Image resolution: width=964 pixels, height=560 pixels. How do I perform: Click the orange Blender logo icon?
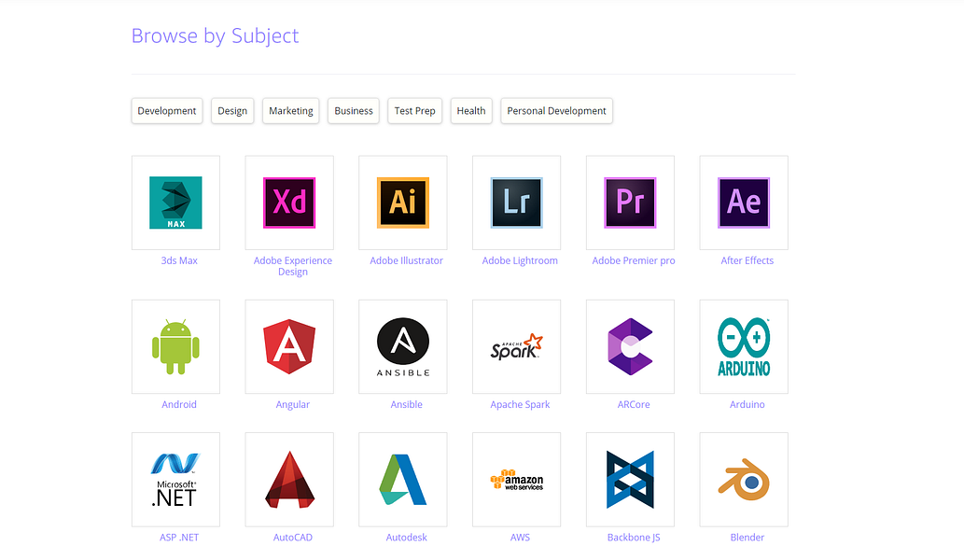(744, 480)
